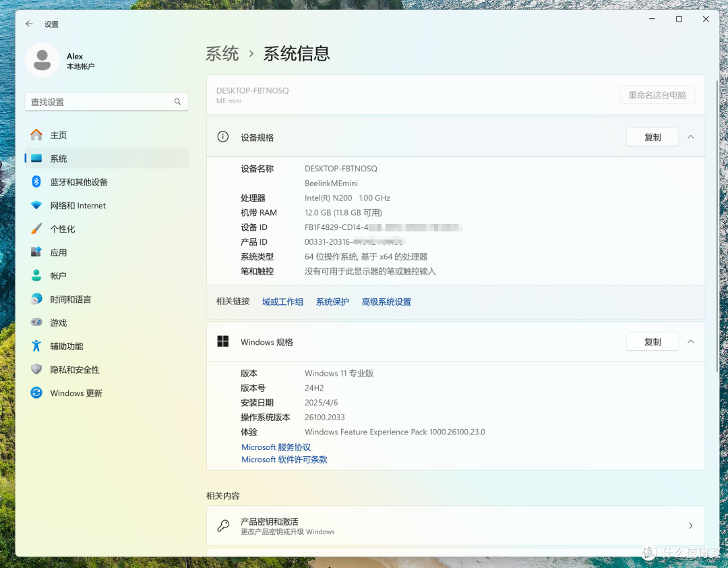The image size is (728, 568).
Task: Minimize the Settings window
Action: click(652, 19)
